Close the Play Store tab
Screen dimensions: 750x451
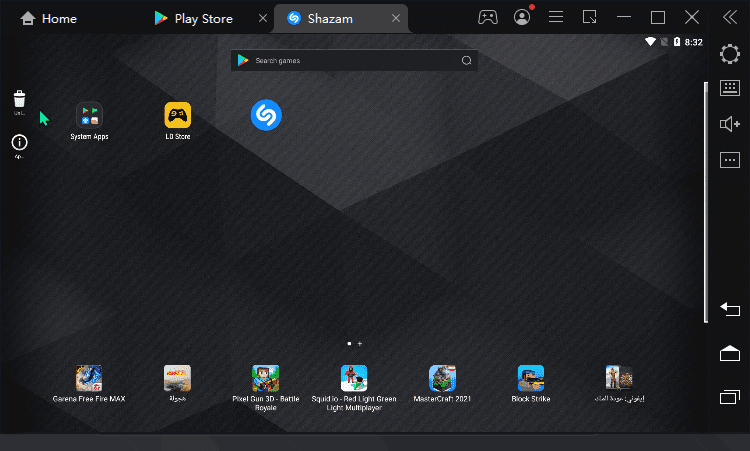pos(263,18)
